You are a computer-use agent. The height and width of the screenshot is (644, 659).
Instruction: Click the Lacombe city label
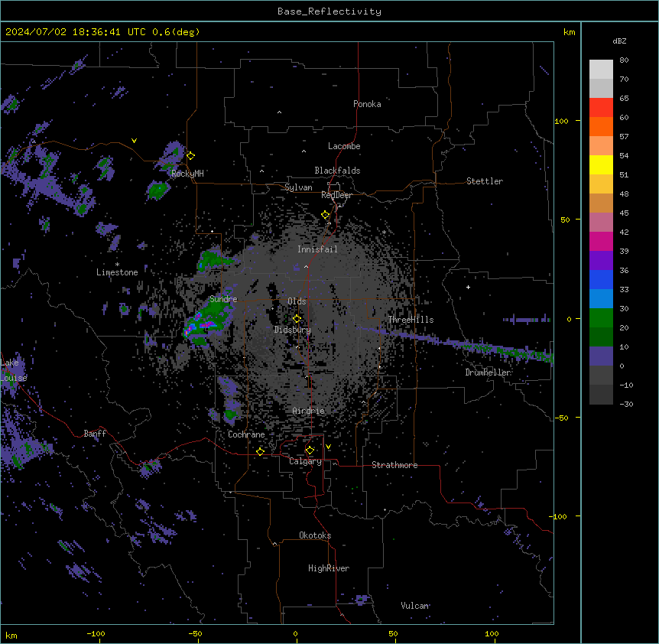pyautogui.click(x=344, y=146)
